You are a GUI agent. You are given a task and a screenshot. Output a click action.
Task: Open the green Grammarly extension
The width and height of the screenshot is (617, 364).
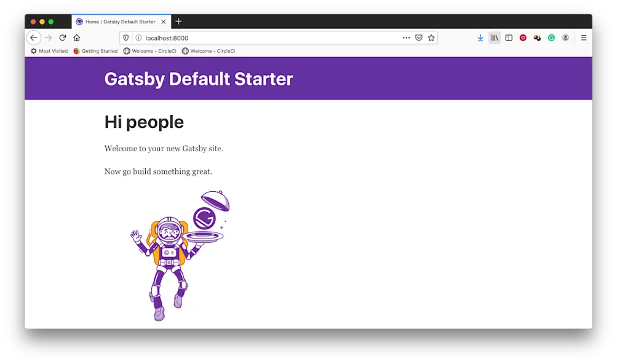551,38
